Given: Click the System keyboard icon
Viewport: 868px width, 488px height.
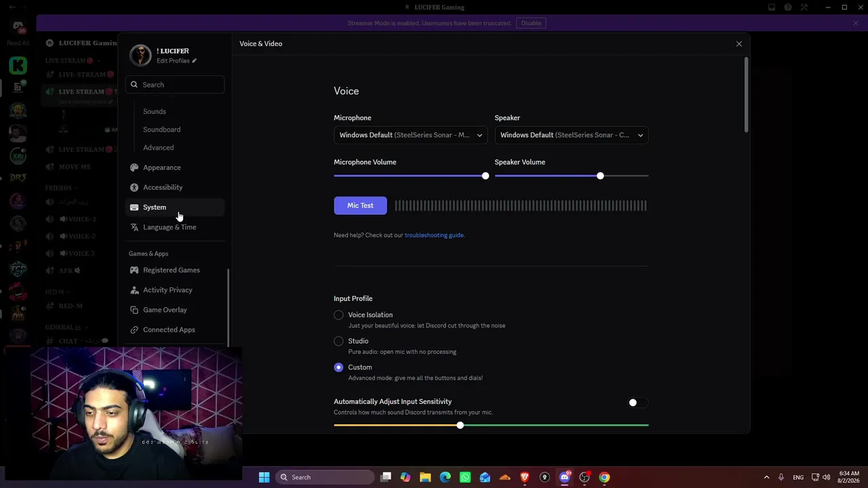Looking at the screenshot, I should (134, 207).
